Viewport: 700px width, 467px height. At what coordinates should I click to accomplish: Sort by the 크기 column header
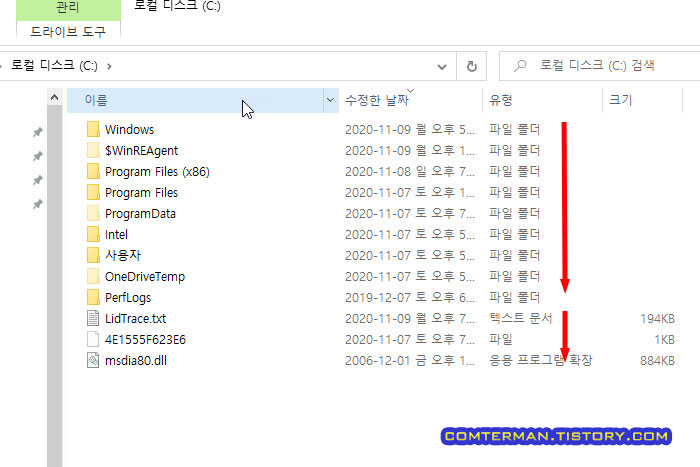pyautogui.click(x=642, y=100)
